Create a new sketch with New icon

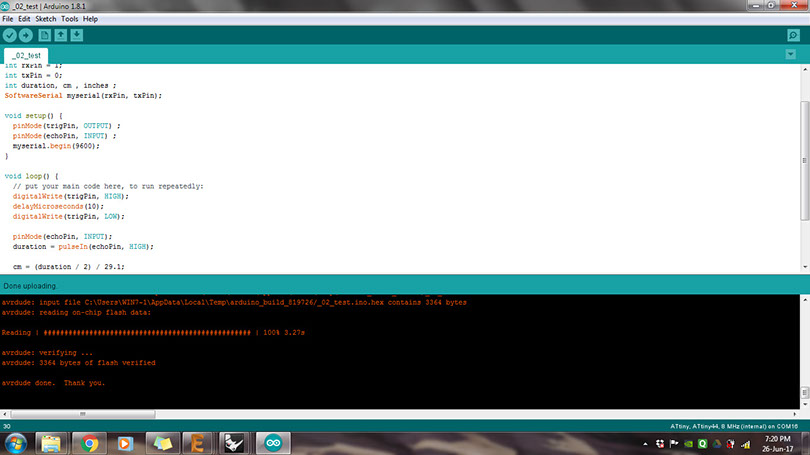[x=44, y=35]
